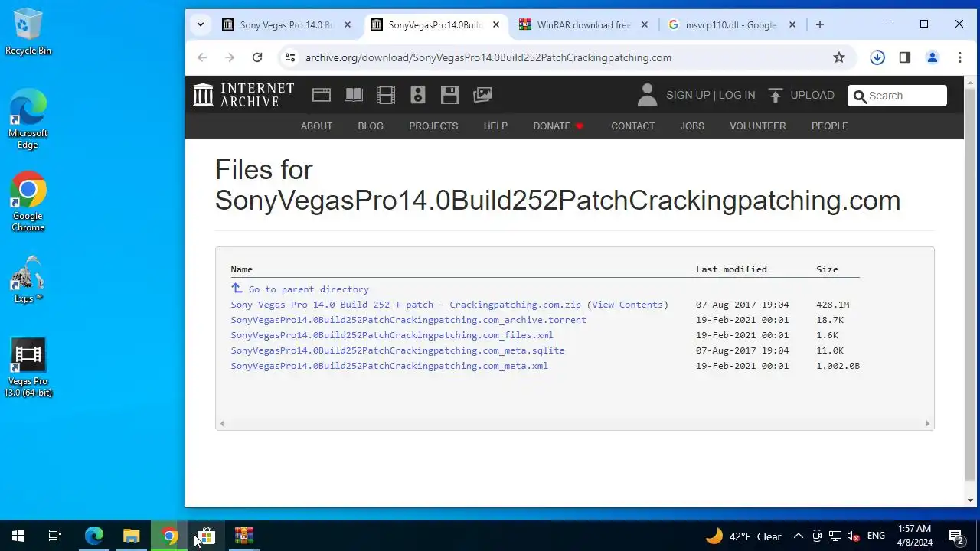Open the VOLUNTEER menu item

tap(757, 126)
